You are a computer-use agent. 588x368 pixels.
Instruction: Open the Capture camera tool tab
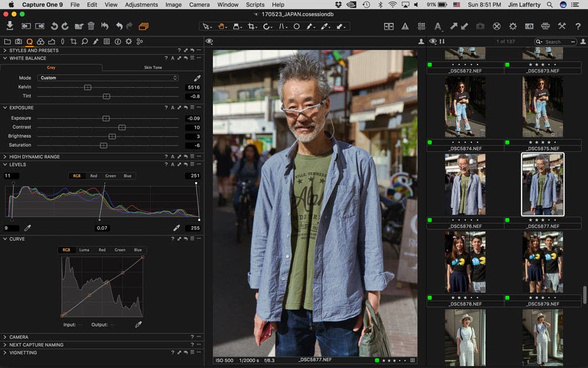click(x=18, y=41)
